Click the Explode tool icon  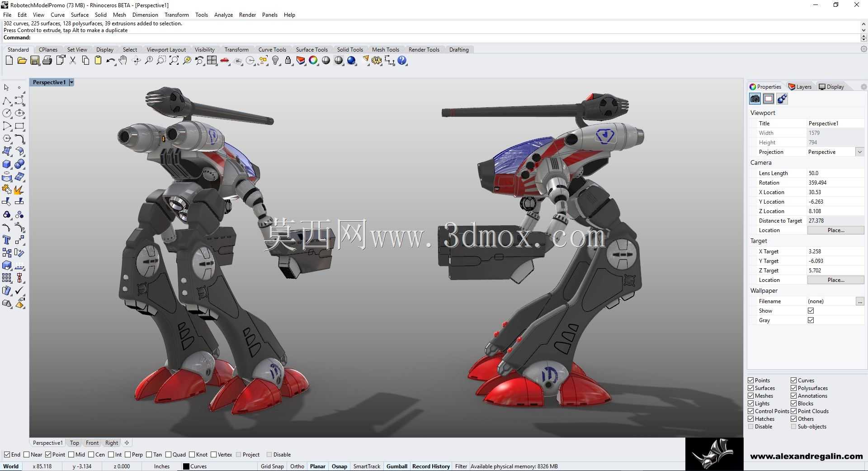19,189
